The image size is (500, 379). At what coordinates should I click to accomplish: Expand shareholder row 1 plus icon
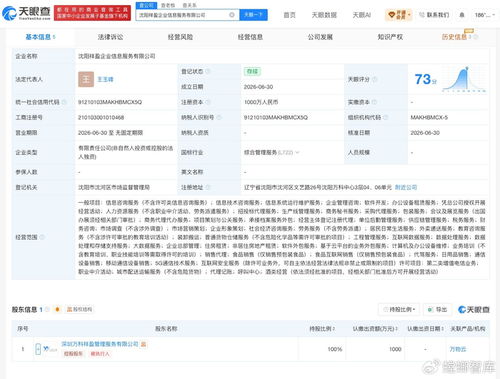pos(38,349)
